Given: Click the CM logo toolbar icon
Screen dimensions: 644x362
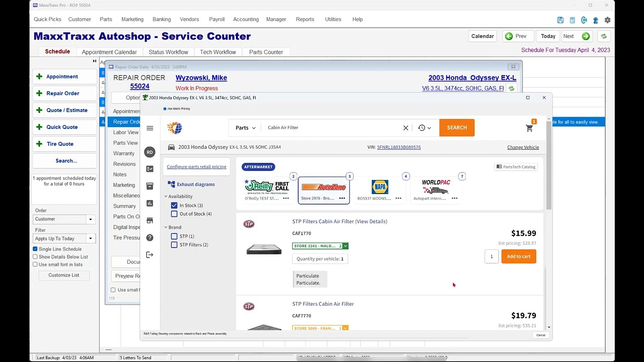Looking at the screenshot, I should 584,20.
